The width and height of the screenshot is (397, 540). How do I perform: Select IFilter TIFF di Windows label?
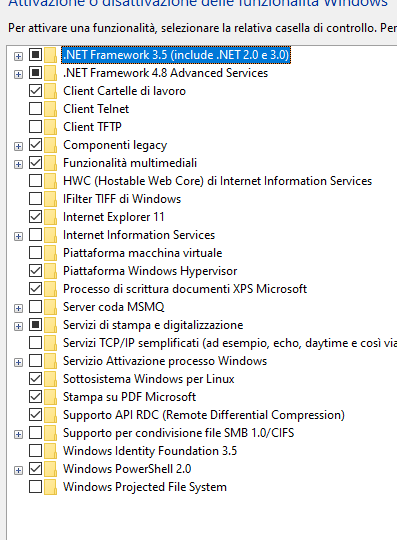pyautogui.click(x=122, y=199)
